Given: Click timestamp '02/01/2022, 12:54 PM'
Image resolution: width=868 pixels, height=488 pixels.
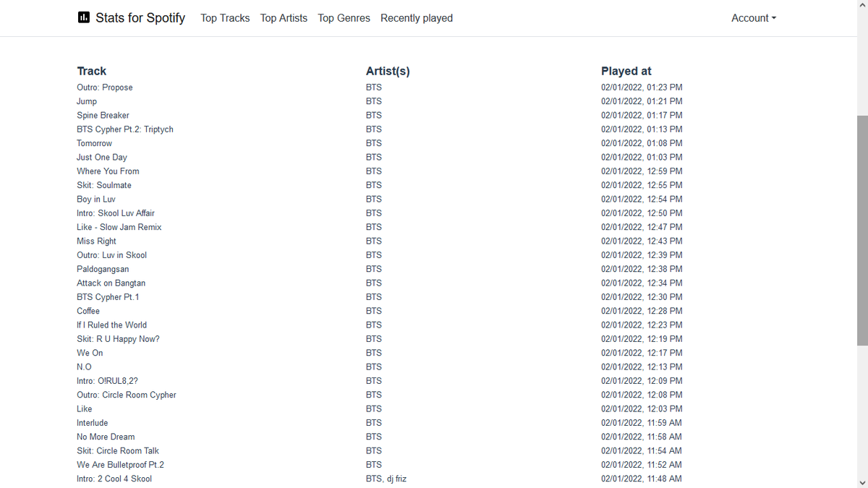Looking at the screenshot, I should point(642,199).
